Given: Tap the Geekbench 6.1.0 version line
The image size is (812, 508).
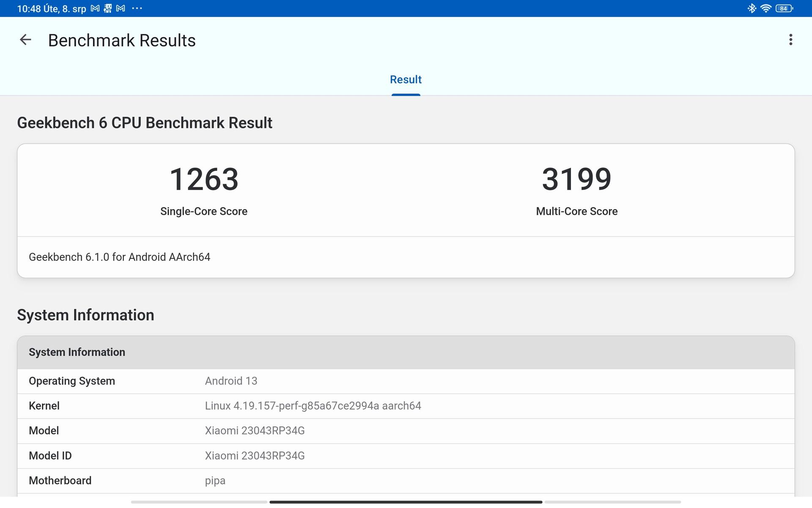Looking at the screenshot, I should [x=120, y=257].
